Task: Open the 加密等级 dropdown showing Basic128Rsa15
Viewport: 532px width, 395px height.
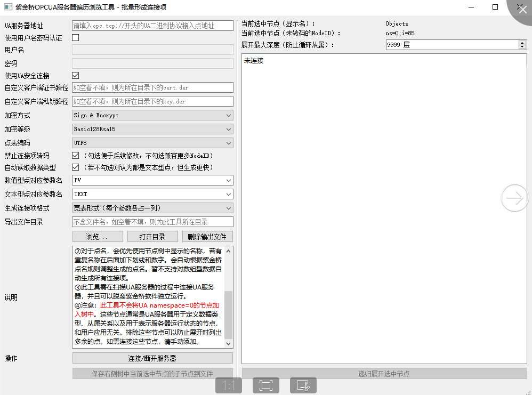Action: point(152,130)
